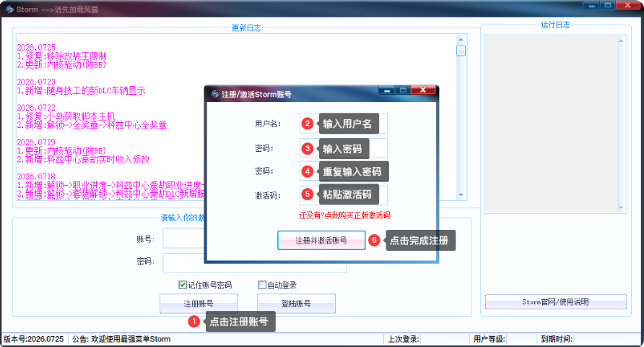Click the 上次登录 status bar field
This screenshot has height=347, width=644.
[404, 339]
